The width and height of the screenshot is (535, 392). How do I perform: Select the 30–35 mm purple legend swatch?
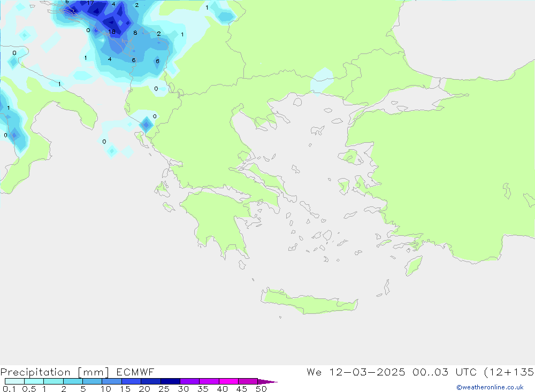(x=190, y=381)
